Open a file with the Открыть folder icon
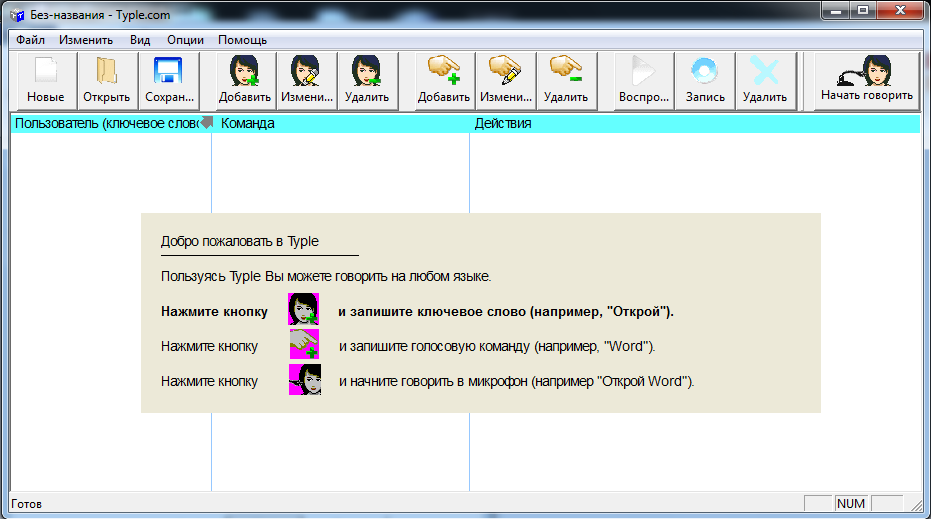The image size is (931, 519). [x=106, y=80]
